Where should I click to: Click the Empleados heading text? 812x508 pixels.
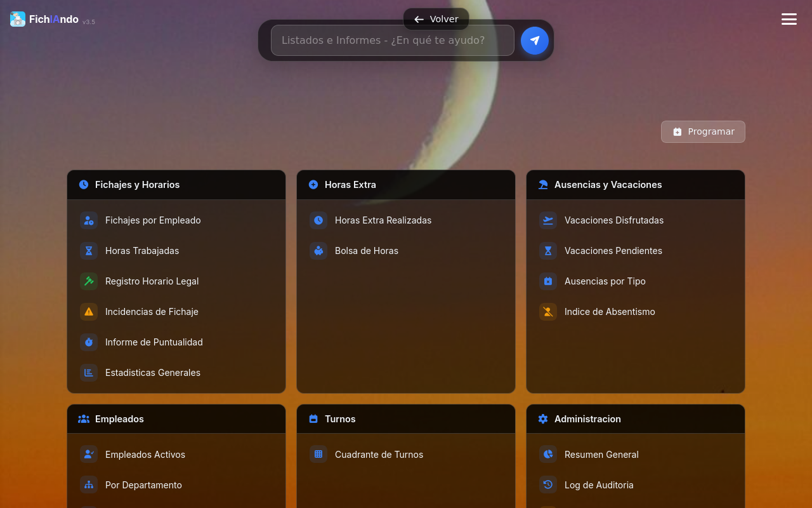pyautogui.click(x=119, y=419)
